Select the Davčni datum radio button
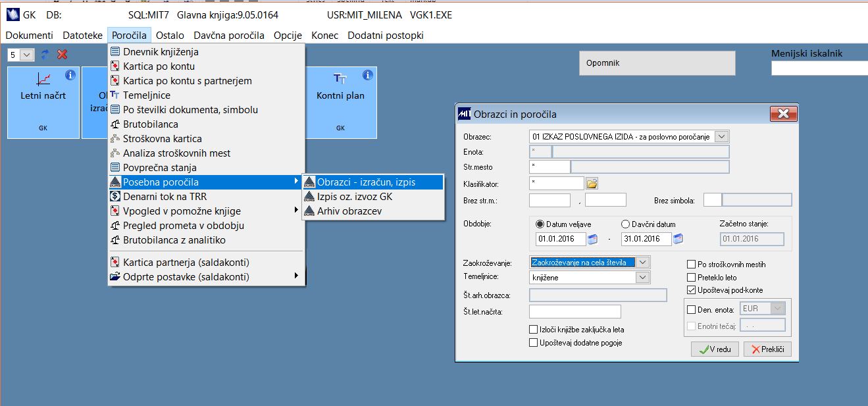868x406 pixels. point(626,224)
